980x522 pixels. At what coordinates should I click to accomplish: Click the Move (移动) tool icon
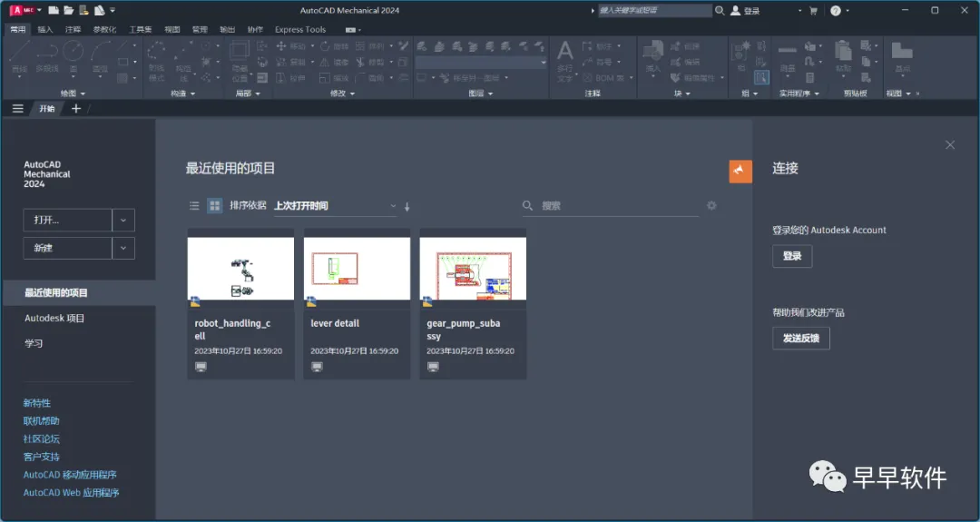coord(281,46)
